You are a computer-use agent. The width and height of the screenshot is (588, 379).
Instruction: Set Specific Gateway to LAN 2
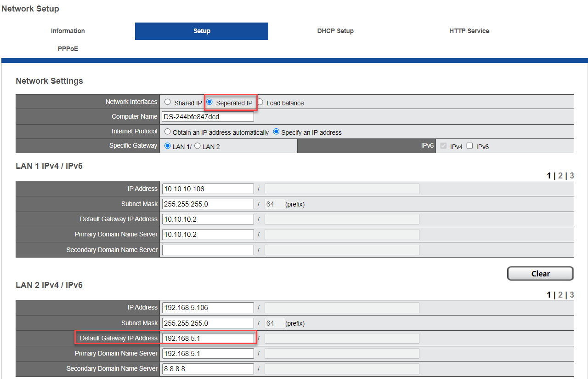198,146
